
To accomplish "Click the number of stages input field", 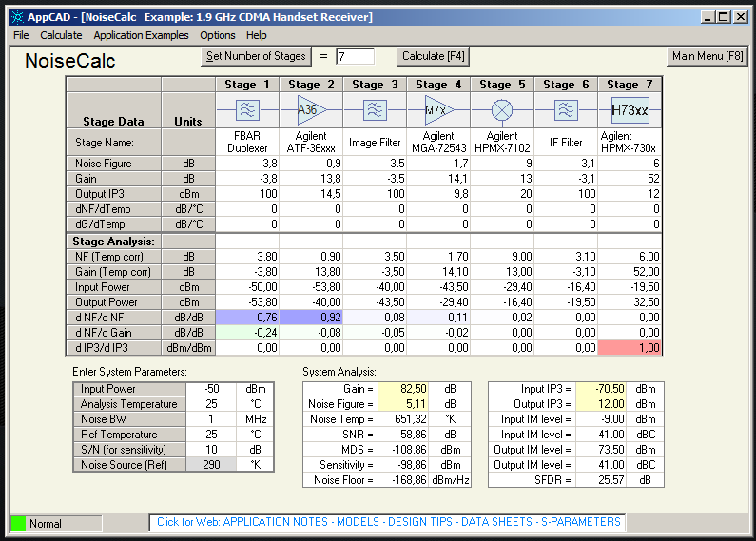I will pos(356,56).
